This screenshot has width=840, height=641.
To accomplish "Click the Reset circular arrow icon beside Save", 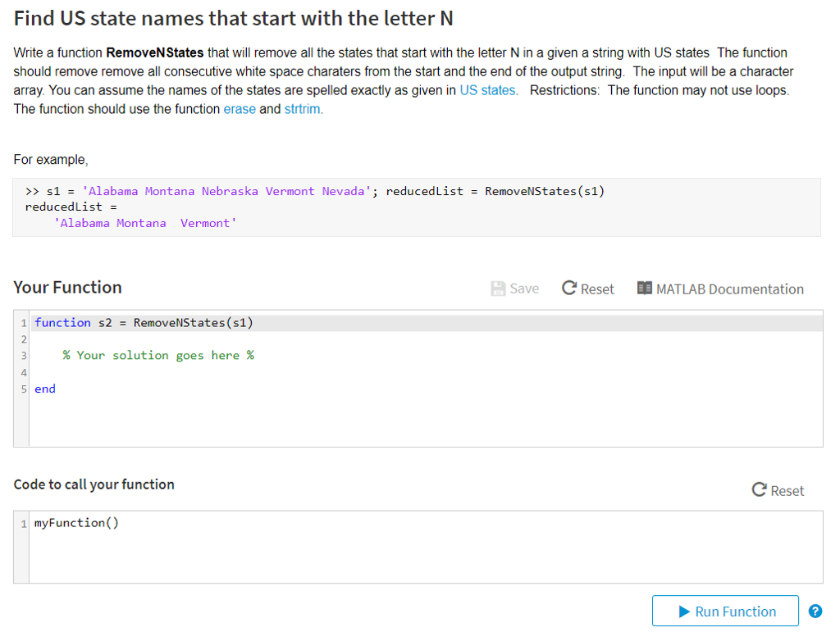I will tap(569, 288).
